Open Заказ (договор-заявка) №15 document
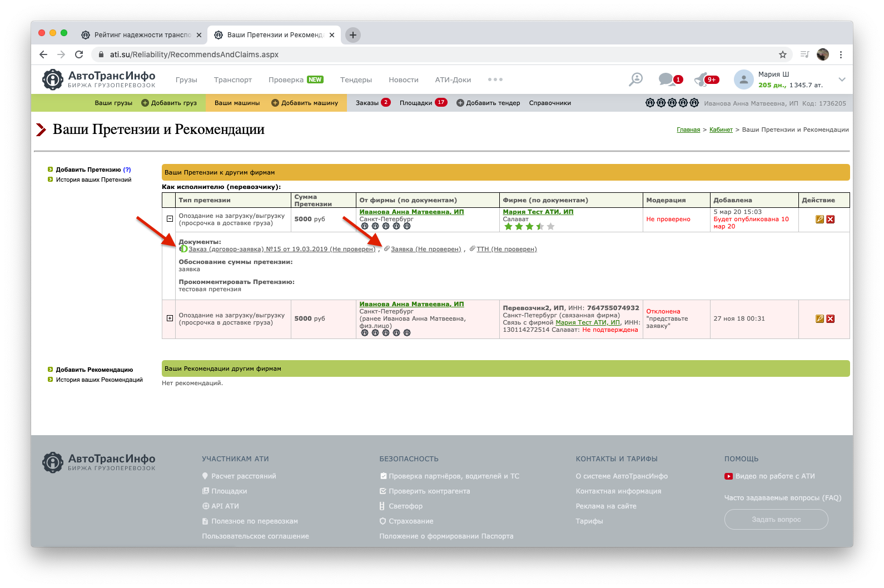The image size is (884, 588). (282, 249)
